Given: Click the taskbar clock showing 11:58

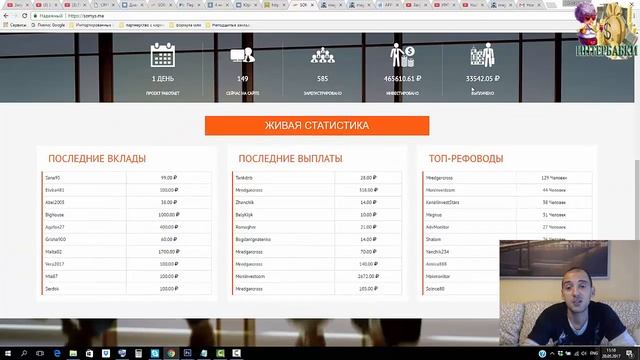Looking at the screenshot, I should pos(611,353).
